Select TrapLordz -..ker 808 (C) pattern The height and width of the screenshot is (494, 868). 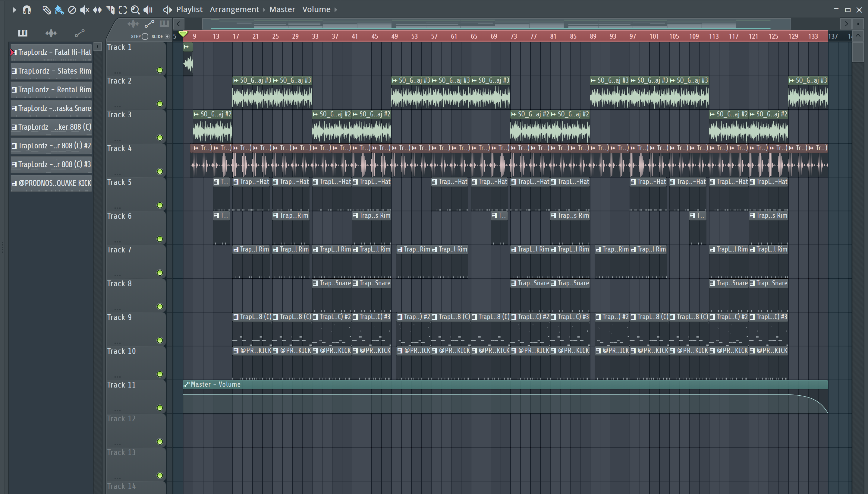(x=51, y=127)
